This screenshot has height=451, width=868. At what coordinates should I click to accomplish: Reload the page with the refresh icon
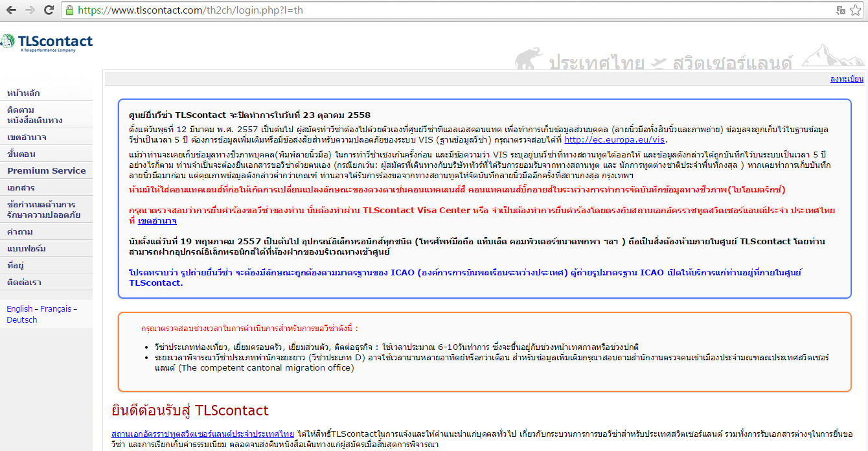point(49,10)
